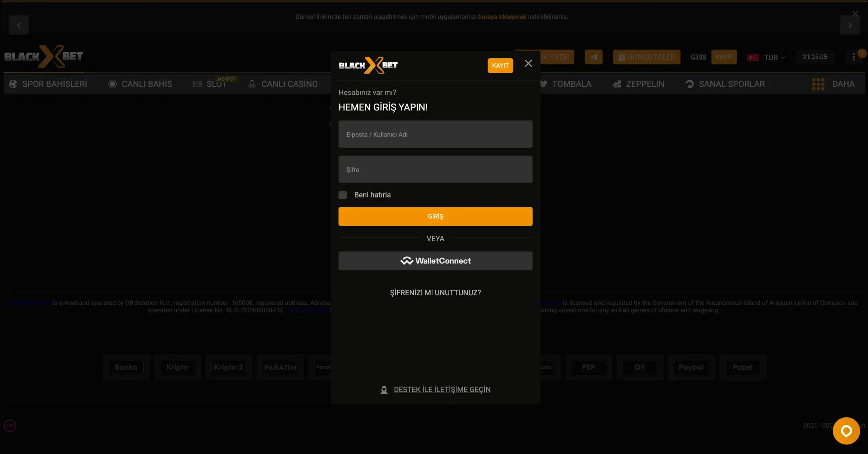
Task: Click the KAYIT button in the login modal
Action: click(500, 65)
